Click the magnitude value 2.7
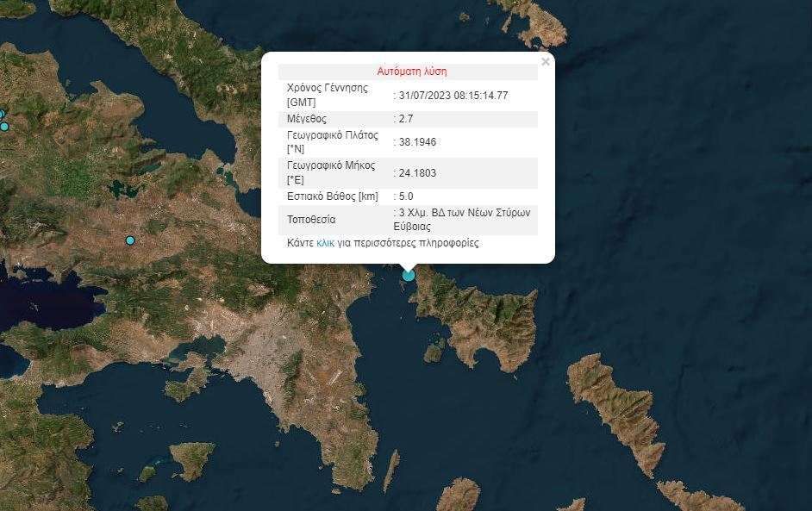This screenshot has height=511, width=812. (405, 119)
